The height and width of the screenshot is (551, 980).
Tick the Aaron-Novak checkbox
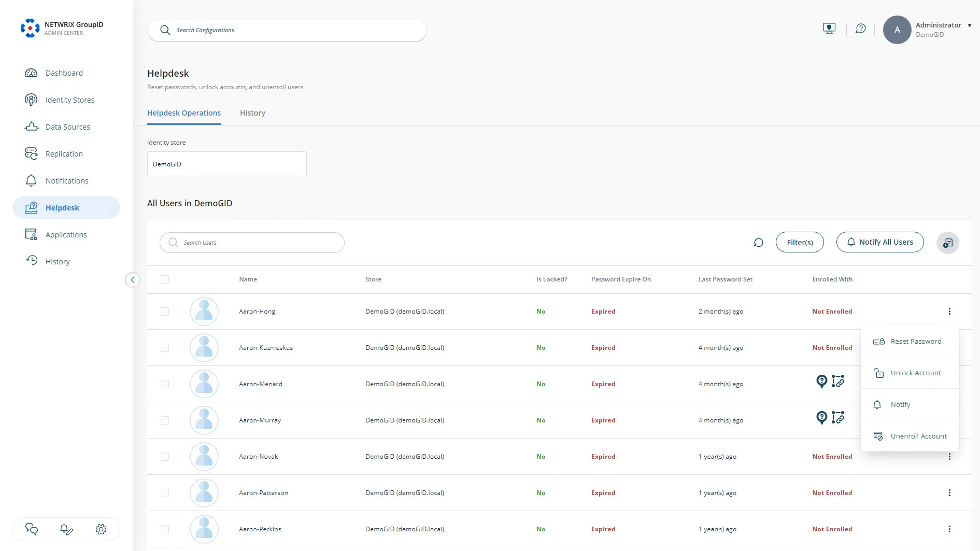coord(165,457)
